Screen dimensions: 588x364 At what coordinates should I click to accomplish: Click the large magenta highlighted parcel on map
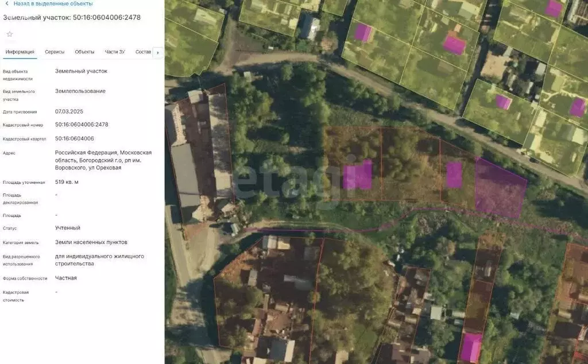coord(501,188)
